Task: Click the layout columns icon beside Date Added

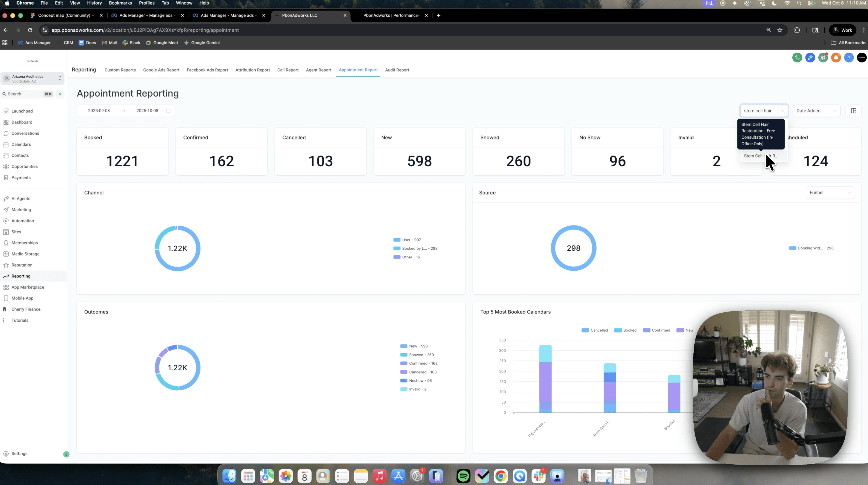Action: 853,110
